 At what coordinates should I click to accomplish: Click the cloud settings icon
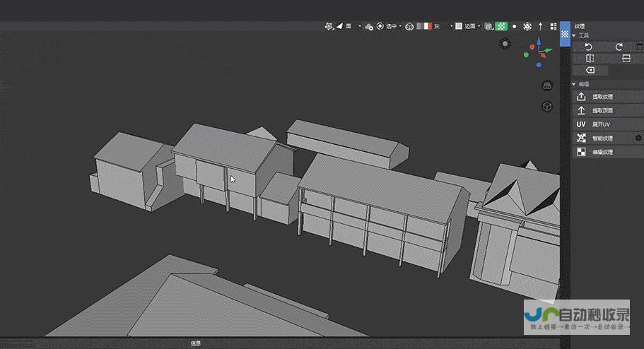pos(368,27)
